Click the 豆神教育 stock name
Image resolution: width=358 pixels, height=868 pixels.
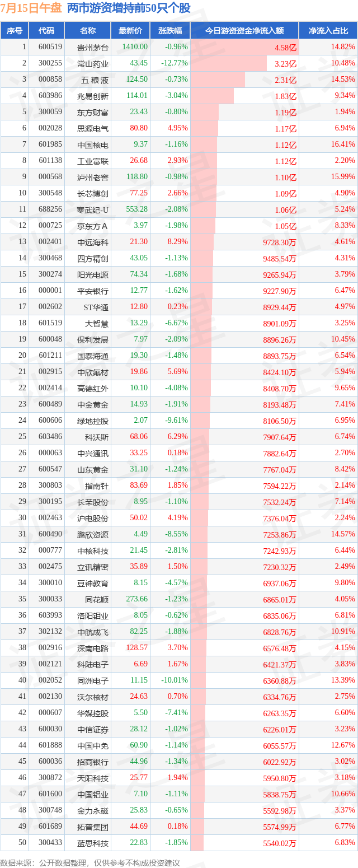93,584
